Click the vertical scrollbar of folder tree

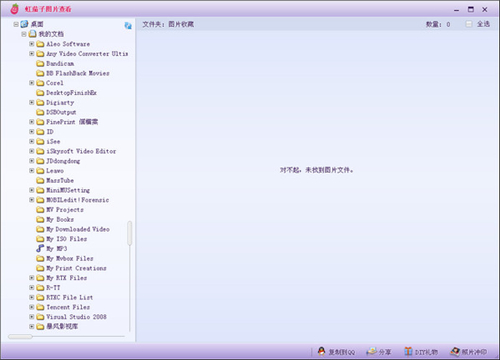[x=129, y=233]
